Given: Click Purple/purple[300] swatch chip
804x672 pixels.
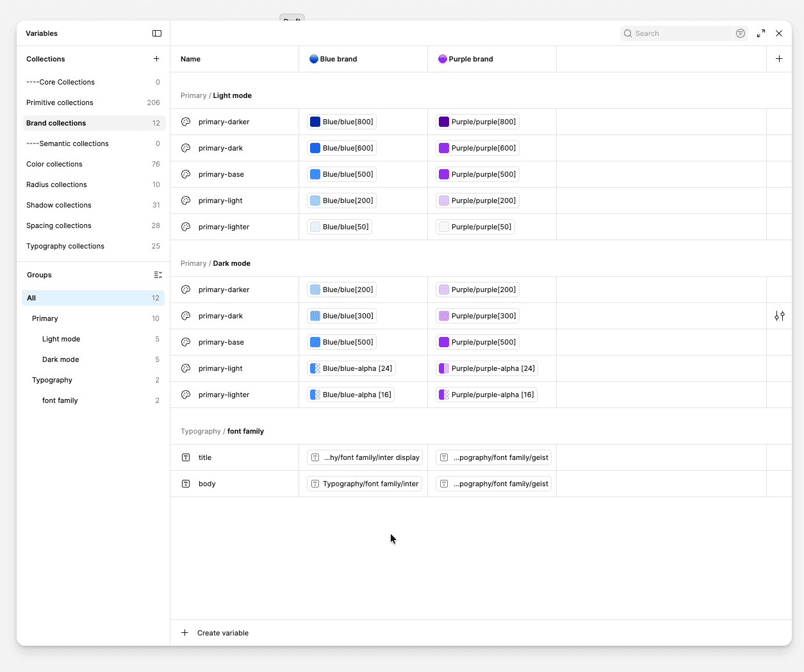Looking at the screenshot, I should (477, 316).
